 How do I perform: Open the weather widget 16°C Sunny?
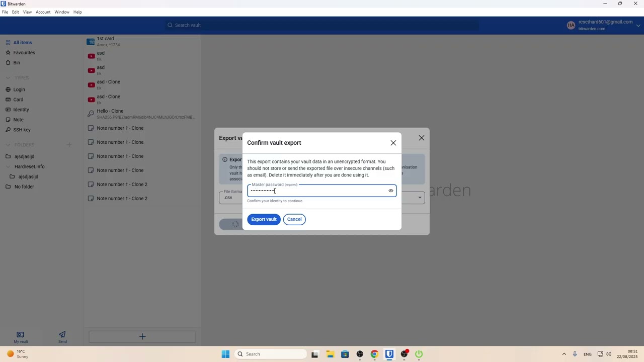pos(17,354)
